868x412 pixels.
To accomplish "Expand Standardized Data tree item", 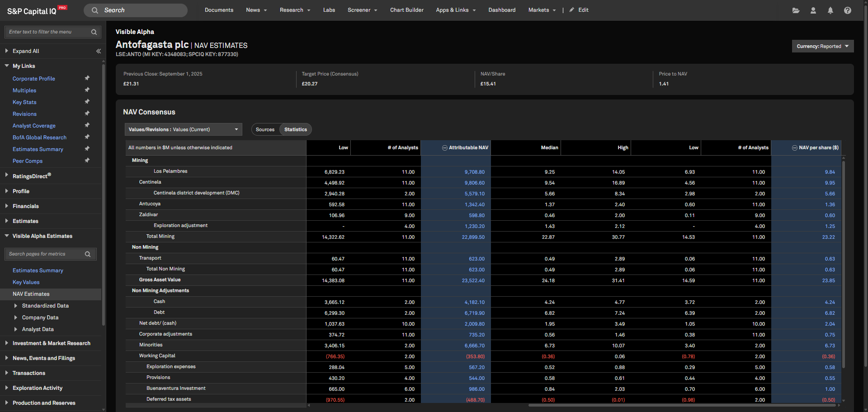I will pos(16,306).
